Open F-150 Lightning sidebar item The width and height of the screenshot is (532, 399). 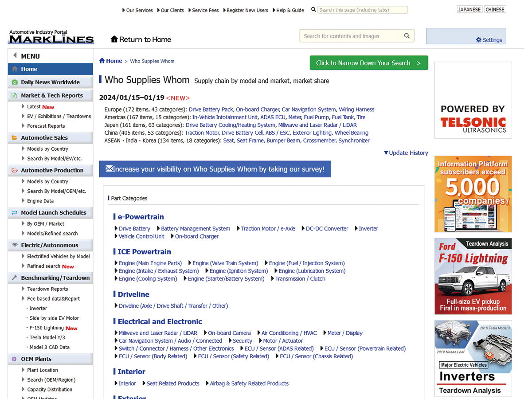click(47, 328)
